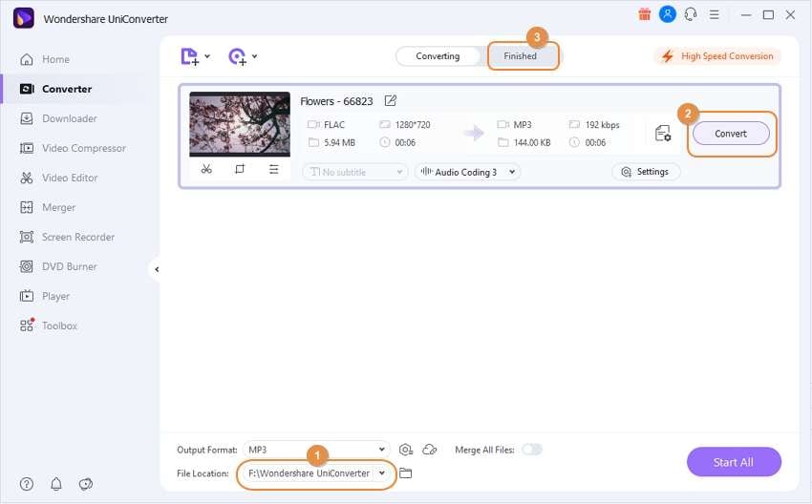Expand the Add Files dropdown arrow
812x504 pixels.
[207, 56]
